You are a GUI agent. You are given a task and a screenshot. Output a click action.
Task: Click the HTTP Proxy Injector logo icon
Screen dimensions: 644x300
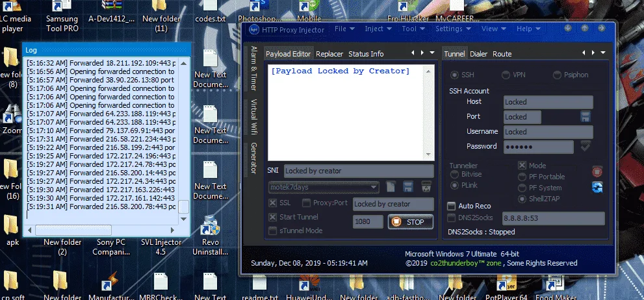coord(255,30)
